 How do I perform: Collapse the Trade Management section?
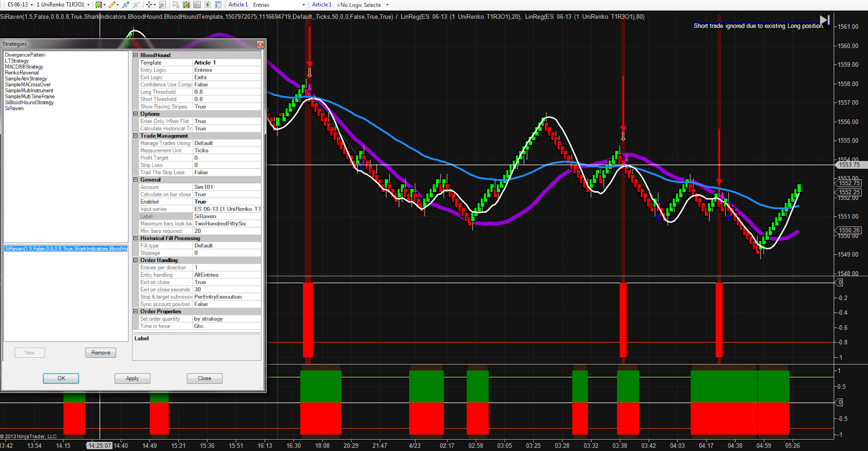tap(136, 136)
